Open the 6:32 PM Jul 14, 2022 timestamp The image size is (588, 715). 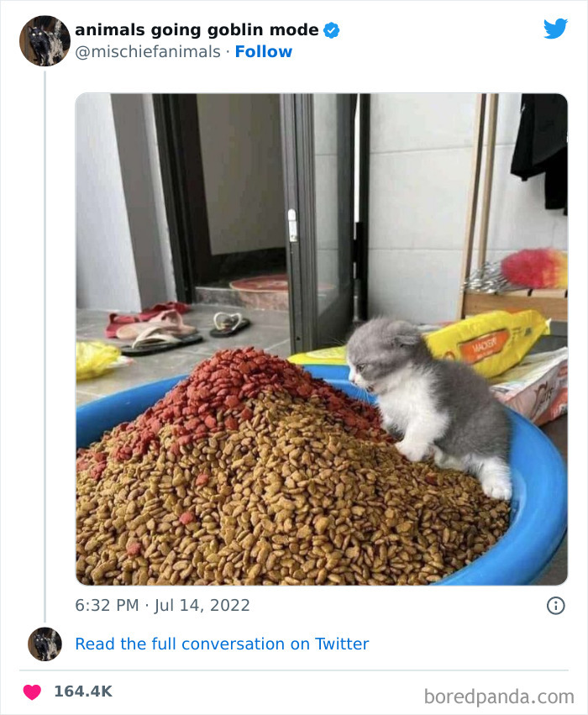(x=163, y=605)
